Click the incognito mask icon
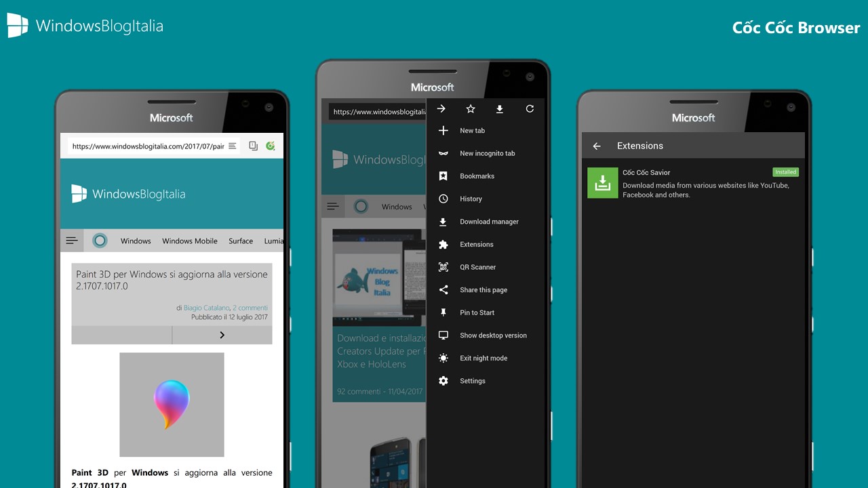Viewport: 868px width, 488px height. [x=443, y=153]
